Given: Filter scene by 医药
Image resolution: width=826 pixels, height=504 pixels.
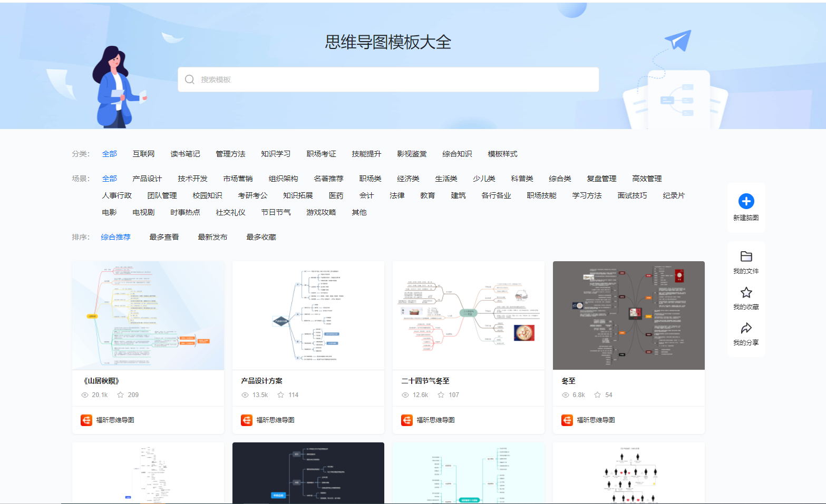Looking at the screenshot, I should (336, 195).
